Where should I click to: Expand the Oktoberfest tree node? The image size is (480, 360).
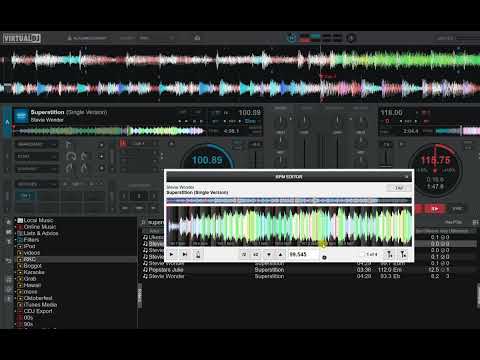15,298
